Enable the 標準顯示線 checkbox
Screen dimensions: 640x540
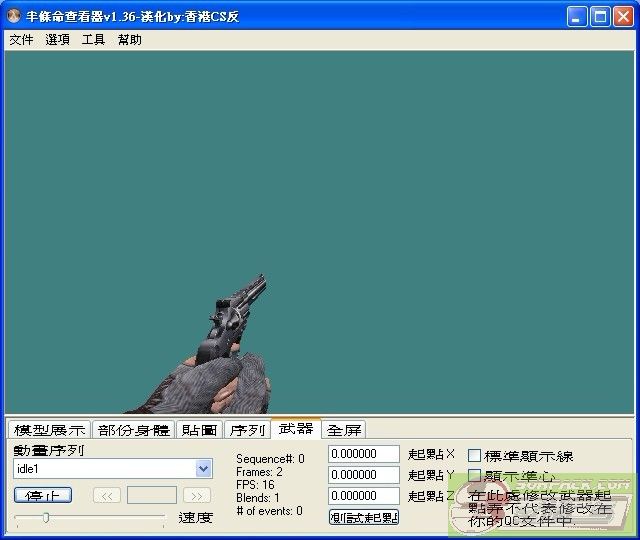[475, 456]
